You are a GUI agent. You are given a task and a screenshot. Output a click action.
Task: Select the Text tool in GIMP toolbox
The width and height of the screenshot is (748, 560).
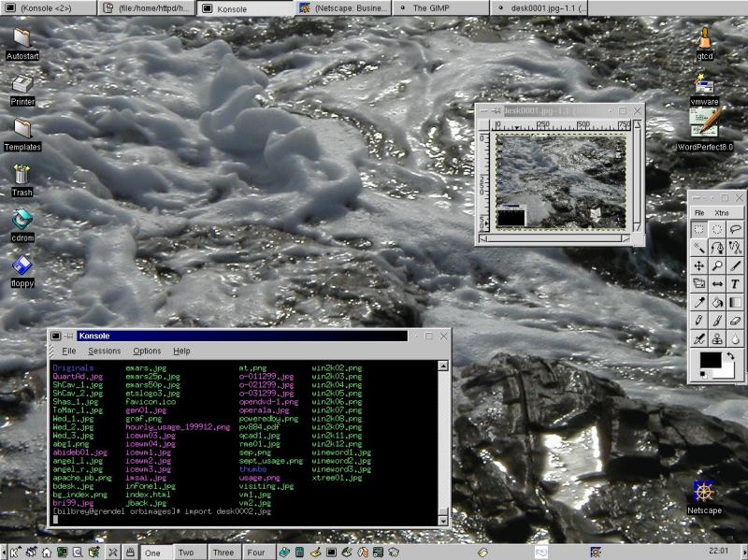tap(736, 283)
